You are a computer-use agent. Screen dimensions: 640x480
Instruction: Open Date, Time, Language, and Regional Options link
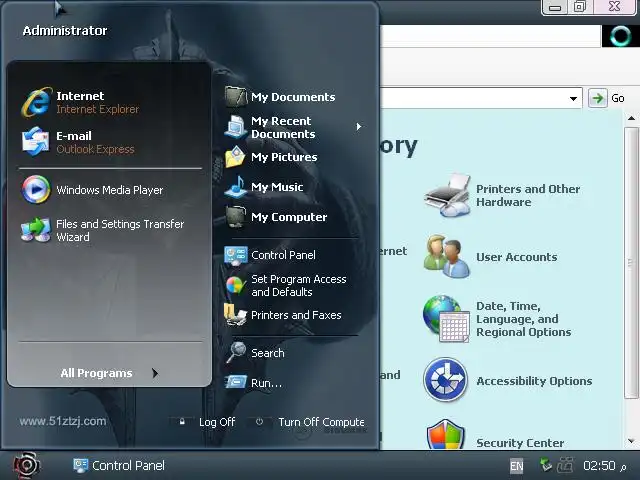pyautogui.click(x=523, y=319)
